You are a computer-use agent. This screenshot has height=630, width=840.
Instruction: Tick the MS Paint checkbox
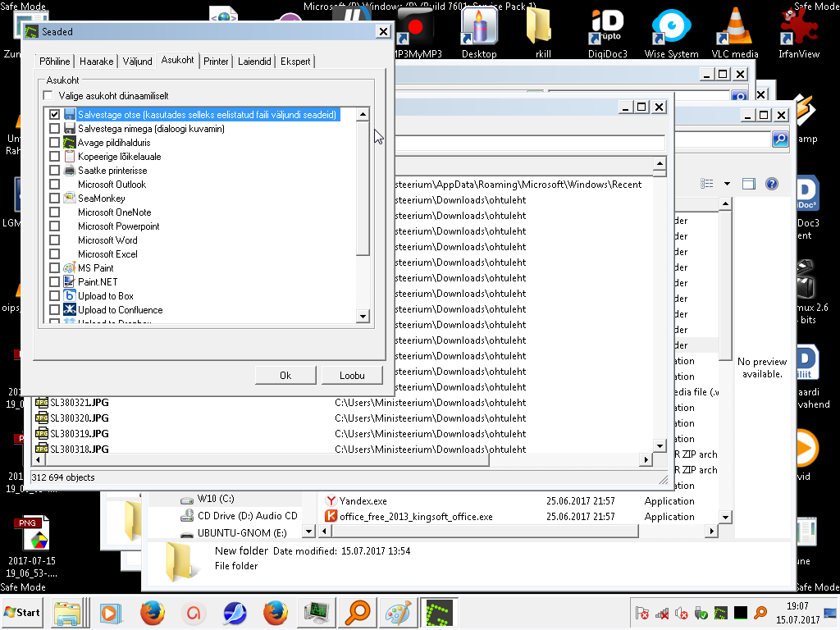click(54, 268)
